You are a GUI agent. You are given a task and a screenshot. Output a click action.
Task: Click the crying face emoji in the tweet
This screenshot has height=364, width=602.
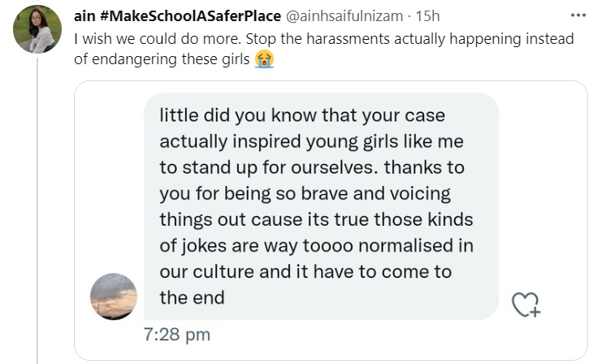tap(263, 59)
